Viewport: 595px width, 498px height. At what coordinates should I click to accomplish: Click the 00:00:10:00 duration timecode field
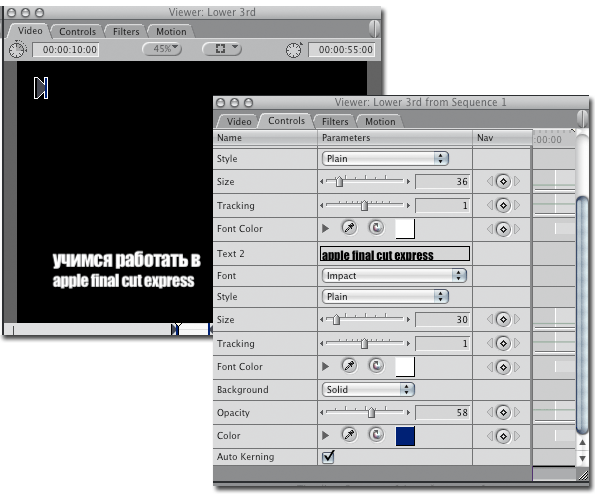tap(66, 50)
